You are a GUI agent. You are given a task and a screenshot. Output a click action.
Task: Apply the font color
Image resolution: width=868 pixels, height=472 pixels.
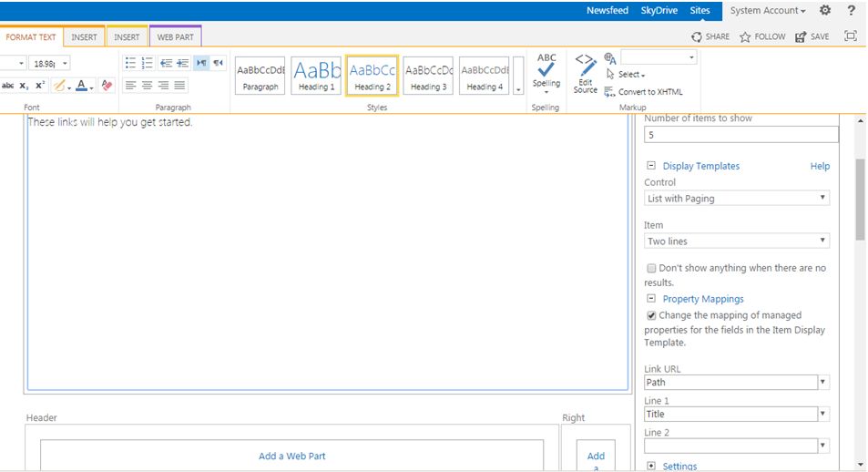[81, 86]
